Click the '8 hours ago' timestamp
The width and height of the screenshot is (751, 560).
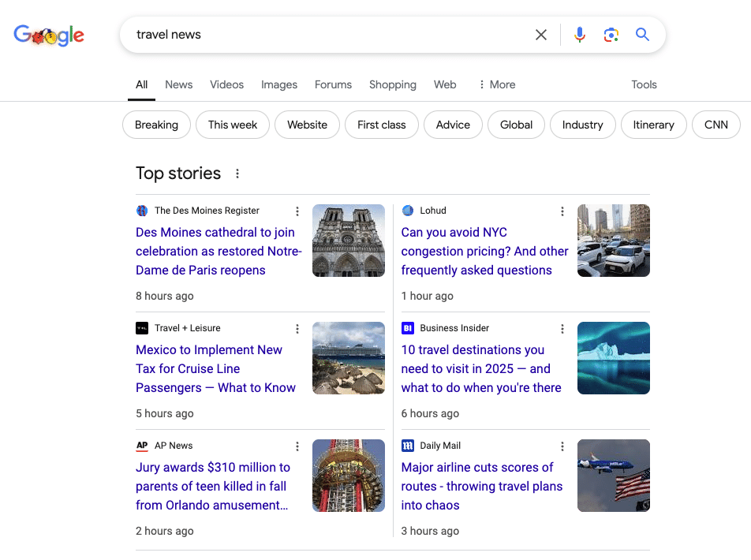(165, 296)
